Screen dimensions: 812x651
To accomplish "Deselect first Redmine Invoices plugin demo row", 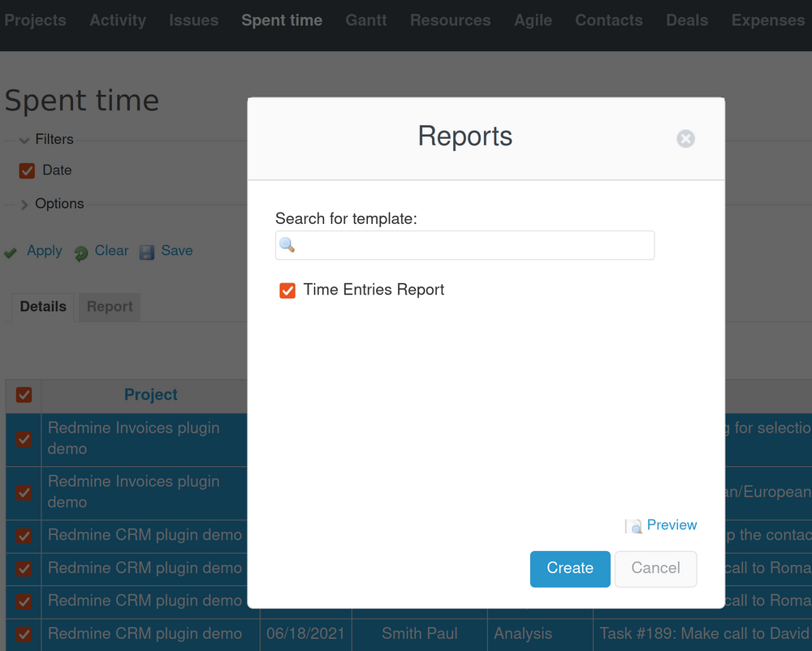I will (24, 439).
